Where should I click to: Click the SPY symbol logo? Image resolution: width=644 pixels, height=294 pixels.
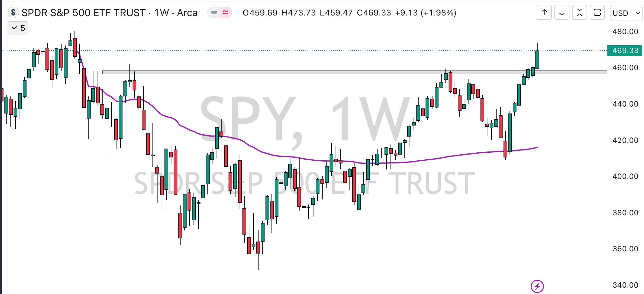[x=13, y=13]
